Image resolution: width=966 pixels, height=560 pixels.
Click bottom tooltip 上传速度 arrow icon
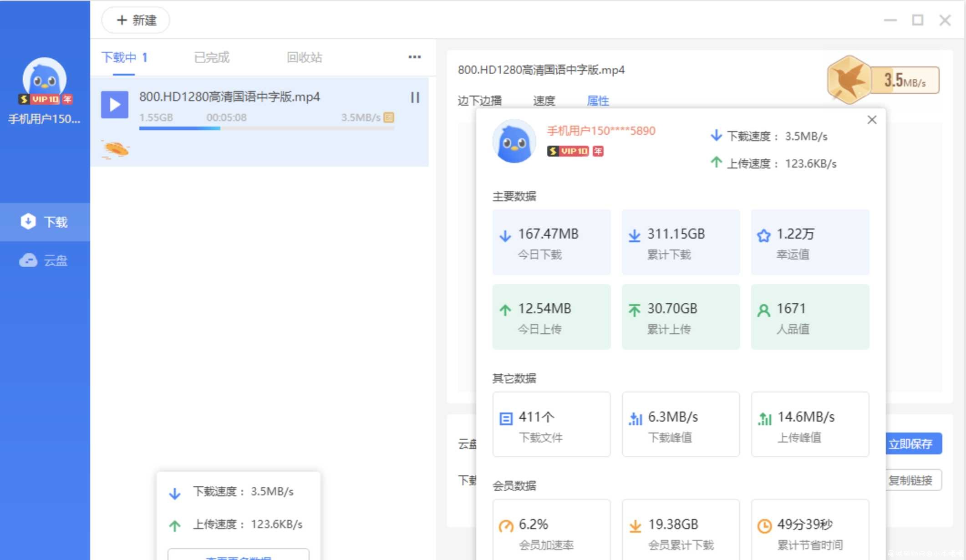[175, 526]
